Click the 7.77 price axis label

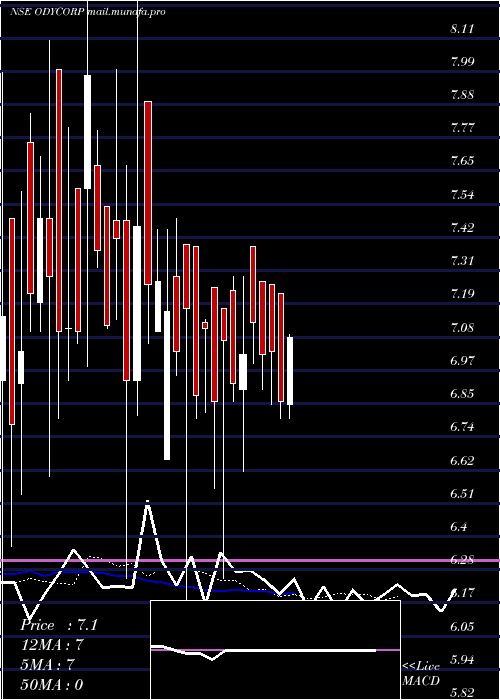pos(462,128)
